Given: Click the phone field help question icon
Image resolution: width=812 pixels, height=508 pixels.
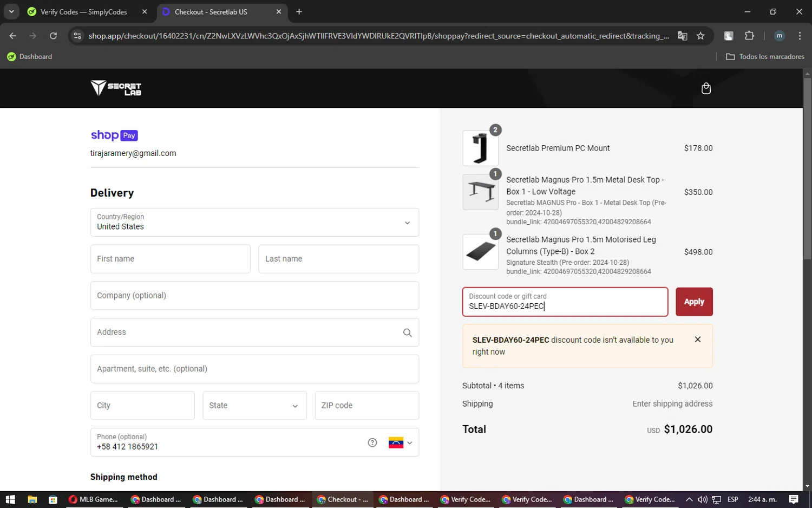Looking at the screenshot, I should pyautogui.click(x=372, y=442).
